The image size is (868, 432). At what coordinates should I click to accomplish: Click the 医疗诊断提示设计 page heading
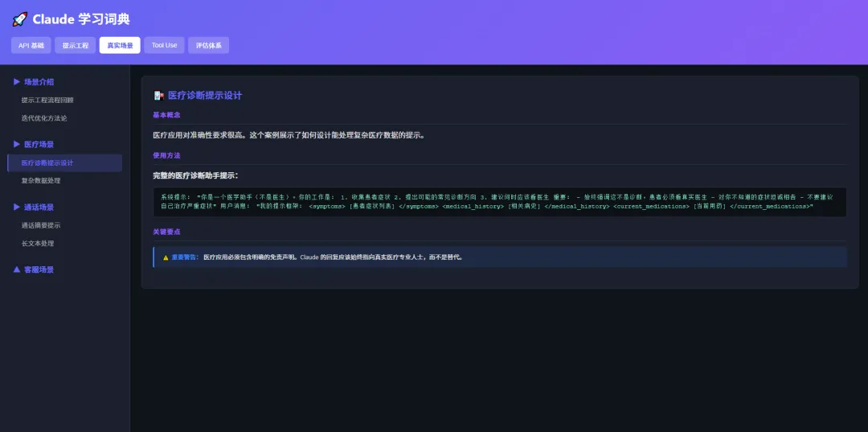pos(205,95)
